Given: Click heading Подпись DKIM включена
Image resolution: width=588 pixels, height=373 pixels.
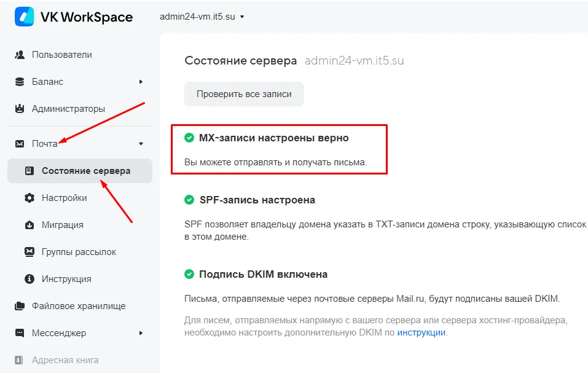Looking at the screenshot, I should 263,274.
